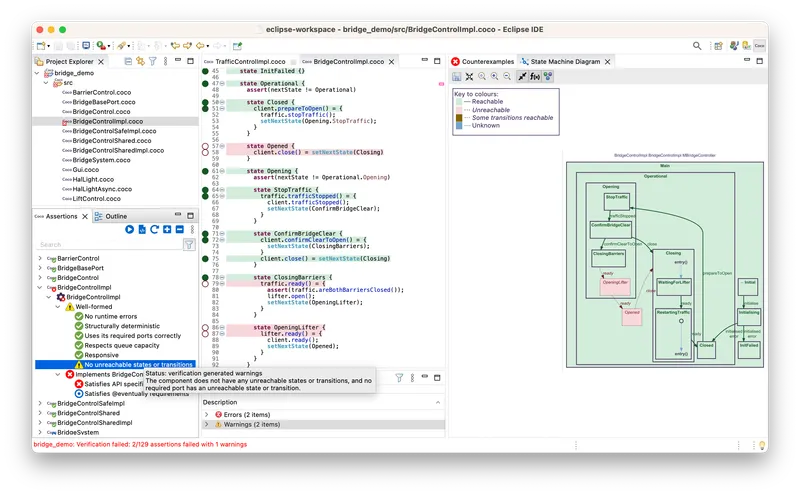The width and height of the screenshot is (800, 495).
Task: Click the Project Explorer filter funnel icon
Action: tap(153, 62)
